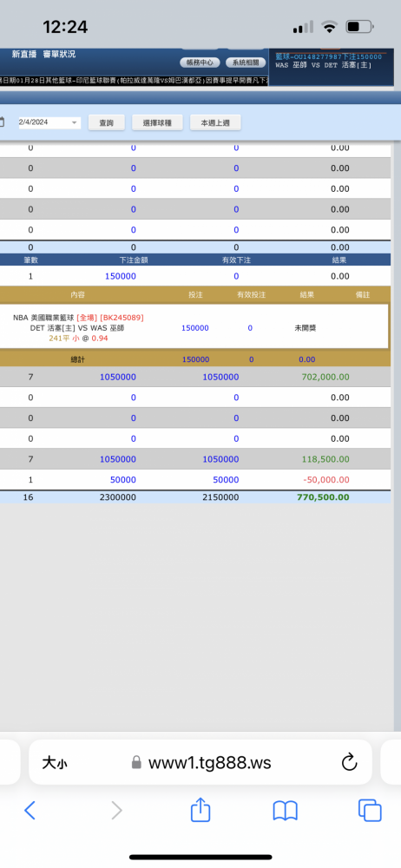401x868 pixels.
Task: Tap the 大小 text size control
Action: 55,763
